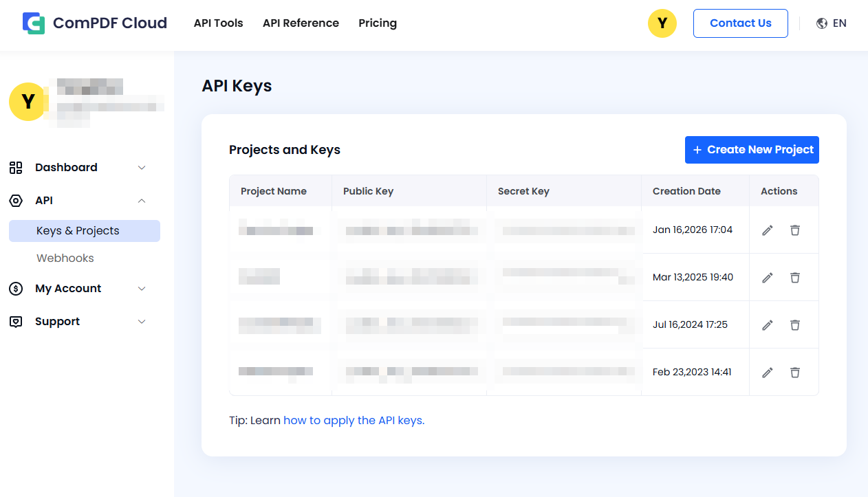Click the Create New Project button

751,149
